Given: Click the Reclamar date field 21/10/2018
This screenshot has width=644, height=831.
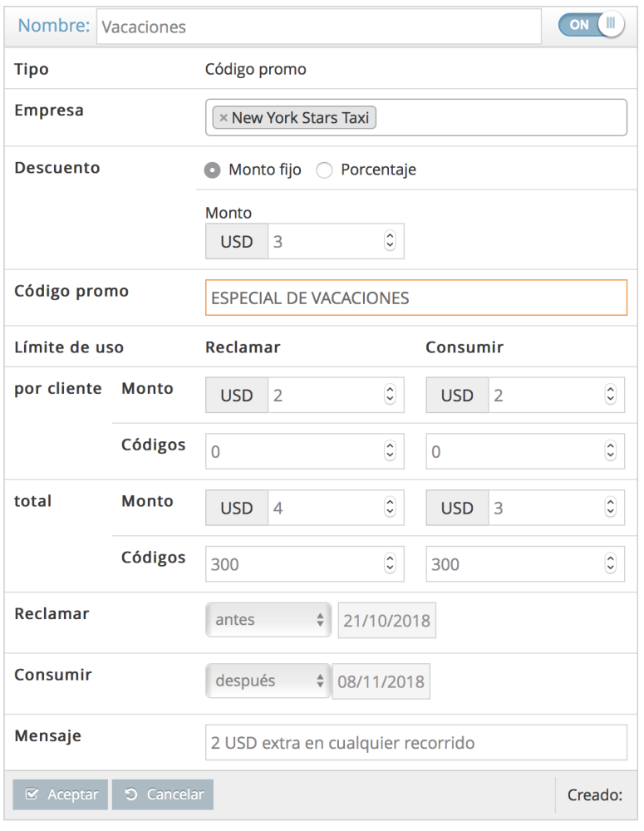Looking at the screenshot, I should coord(386,620).
